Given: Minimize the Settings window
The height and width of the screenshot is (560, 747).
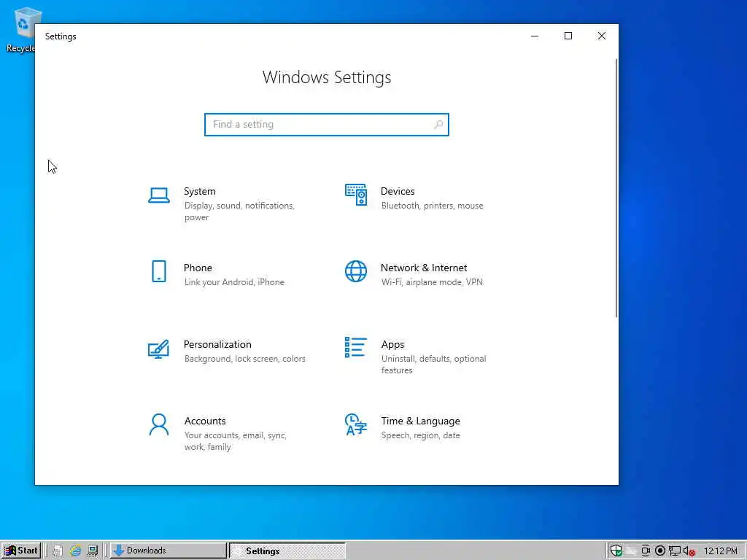Looking at the screenshot, I should 535,36.
